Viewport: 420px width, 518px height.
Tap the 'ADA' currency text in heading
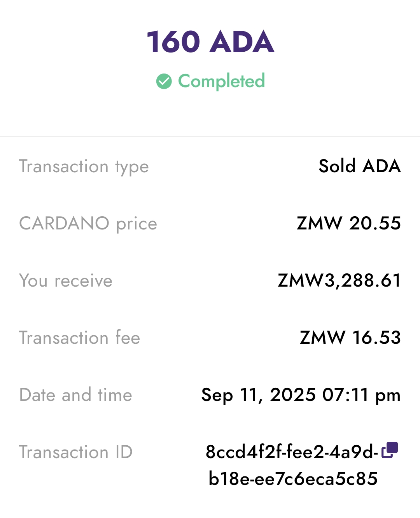coord(242,42)
